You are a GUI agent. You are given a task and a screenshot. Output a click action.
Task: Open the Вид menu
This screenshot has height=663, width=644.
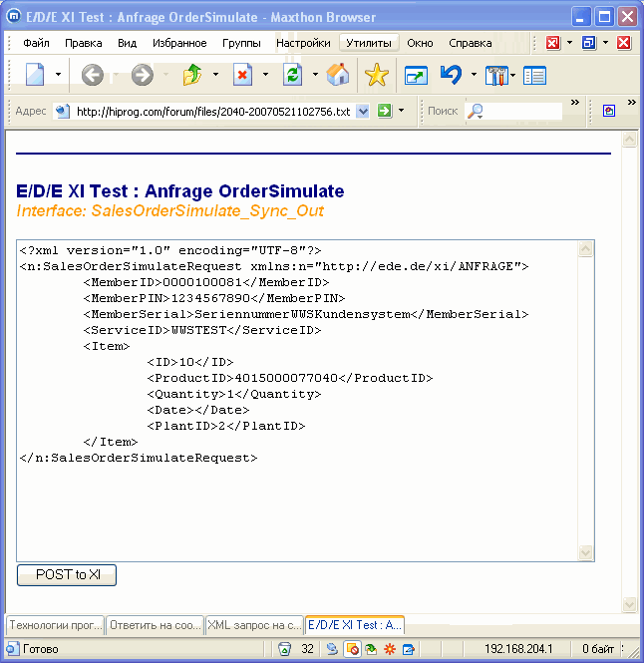click(127, 43)
